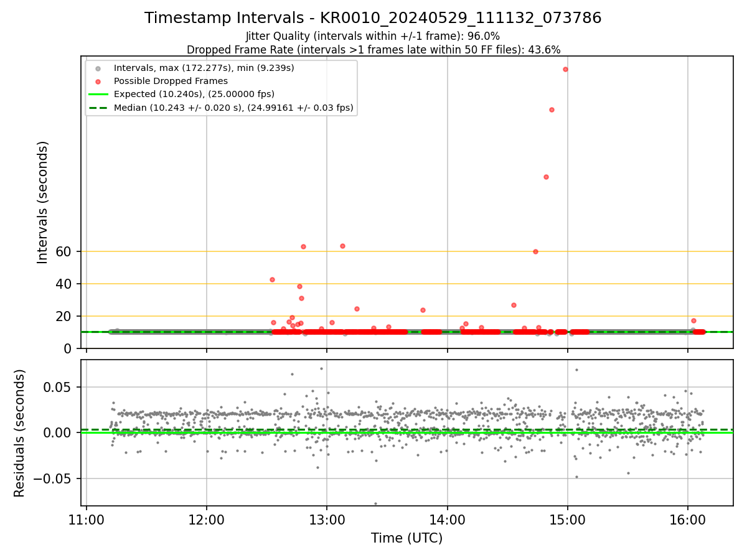Click the 'Residuals (seconds)' y-axis label
Viewport: 747px width, 560px height.
tap(20, 433)
